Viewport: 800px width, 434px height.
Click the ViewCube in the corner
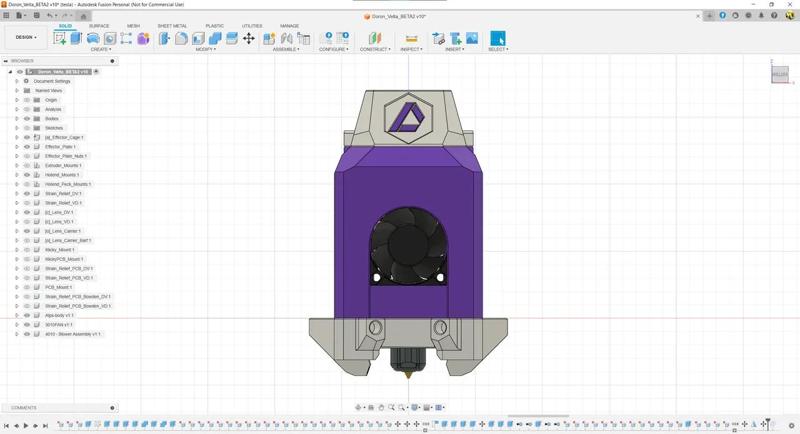(x=779, y=74)
